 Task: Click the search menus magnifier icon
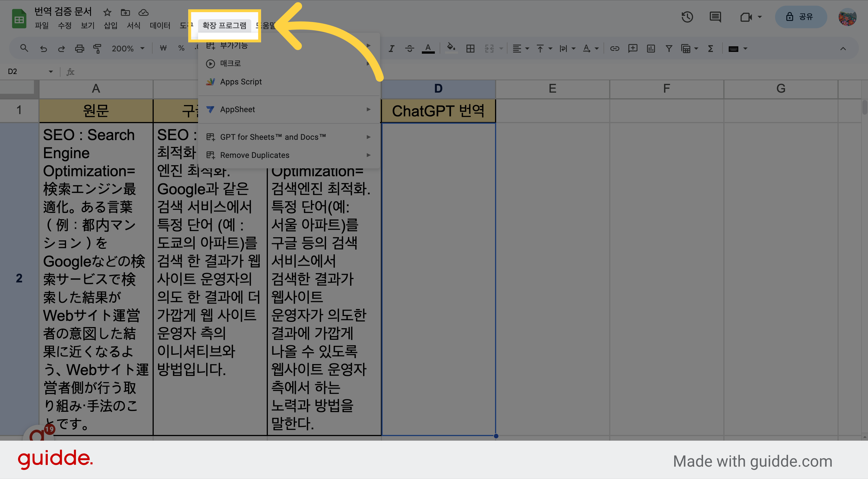[x=24, y=49]
